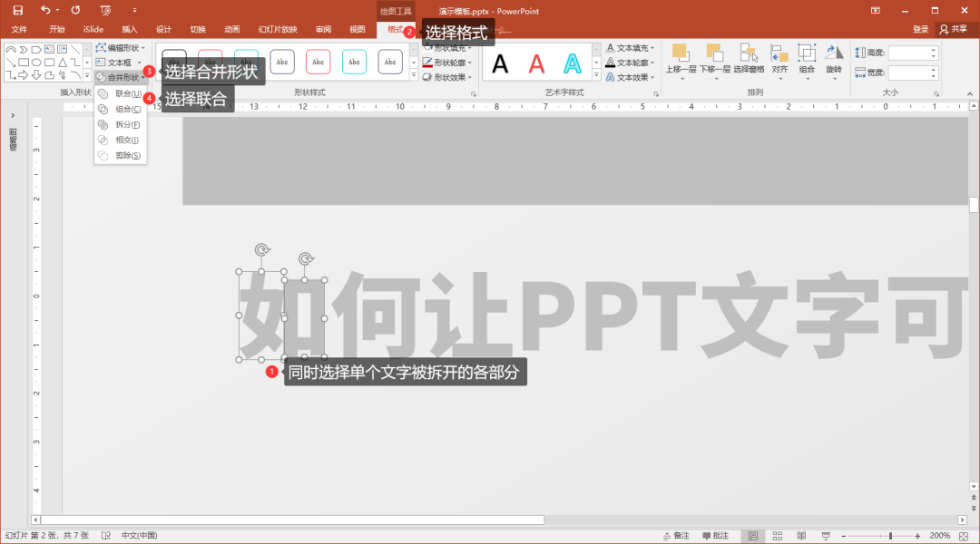Open ribbon display options icon
The image size is (980, 544).
pos(875,11)
